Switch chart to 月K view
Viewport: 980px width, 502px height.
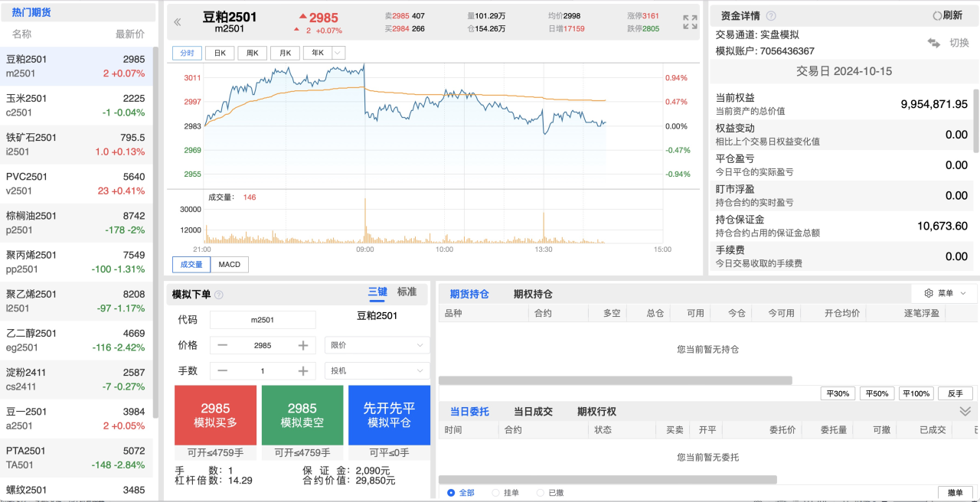click(x=286, y=53)
